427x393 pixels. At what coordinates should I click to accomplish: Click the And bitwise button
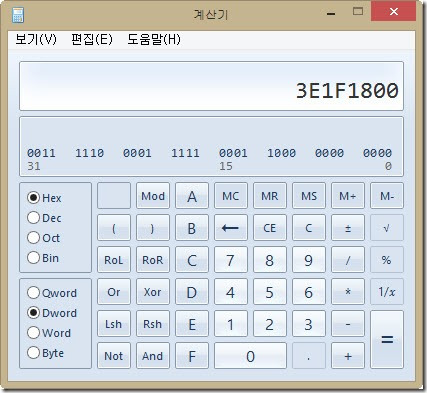[153, 356]
